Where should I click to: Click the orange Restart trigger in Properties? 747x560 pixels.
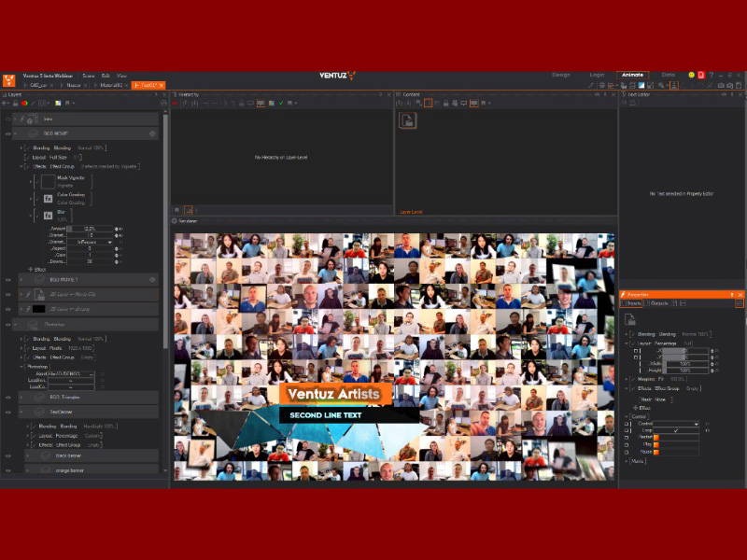[x=656, y=438]
